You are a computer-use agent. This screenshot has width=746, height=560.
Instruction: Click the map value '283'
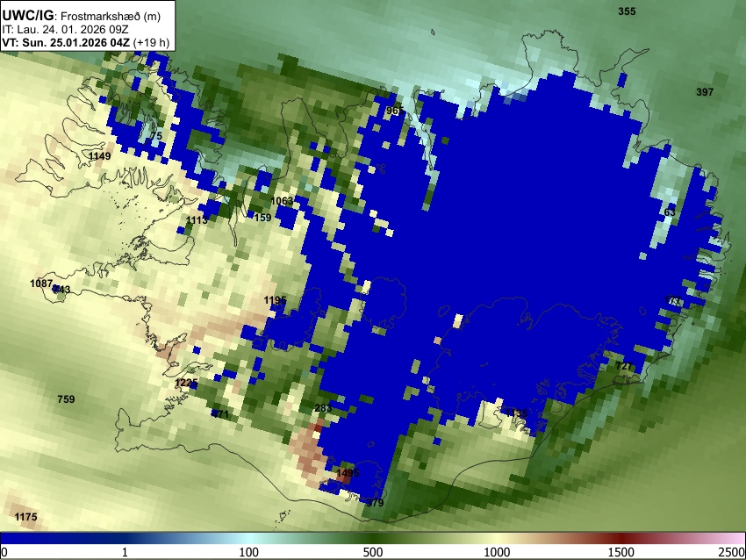tap(323, 408)
